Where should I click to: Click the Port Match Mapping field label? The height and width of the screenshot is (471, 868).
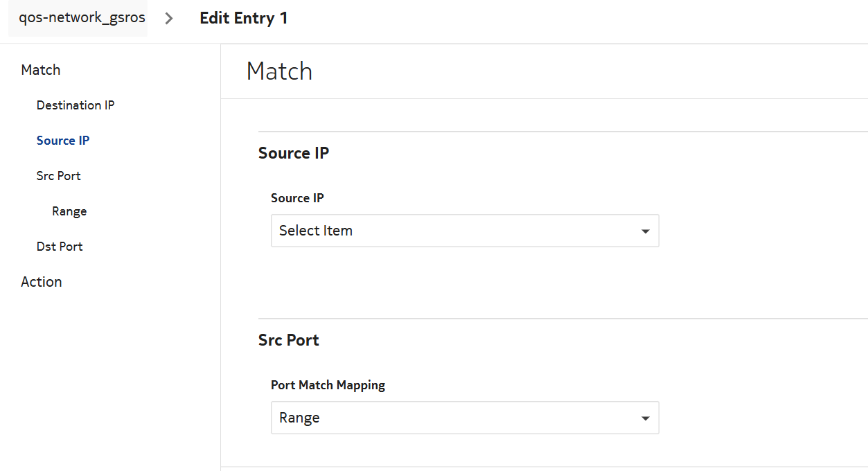coord(328,385)
